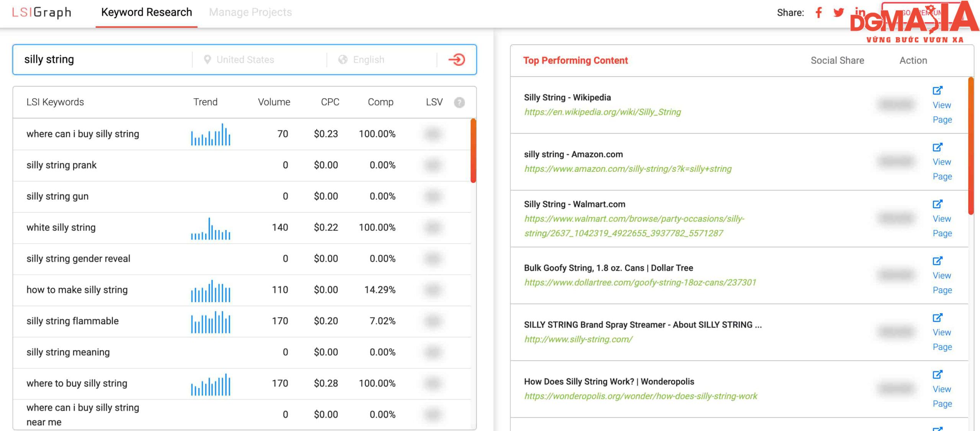Sort by Comp column header
This screenshot has height=431, width=980.
pos(381,102)
